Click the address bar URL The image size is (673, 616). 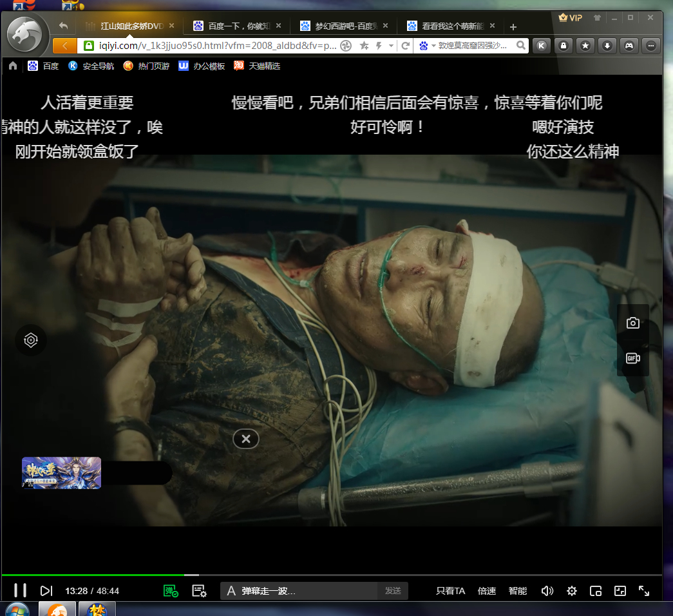pyautogui.click(x=218, y=46)
